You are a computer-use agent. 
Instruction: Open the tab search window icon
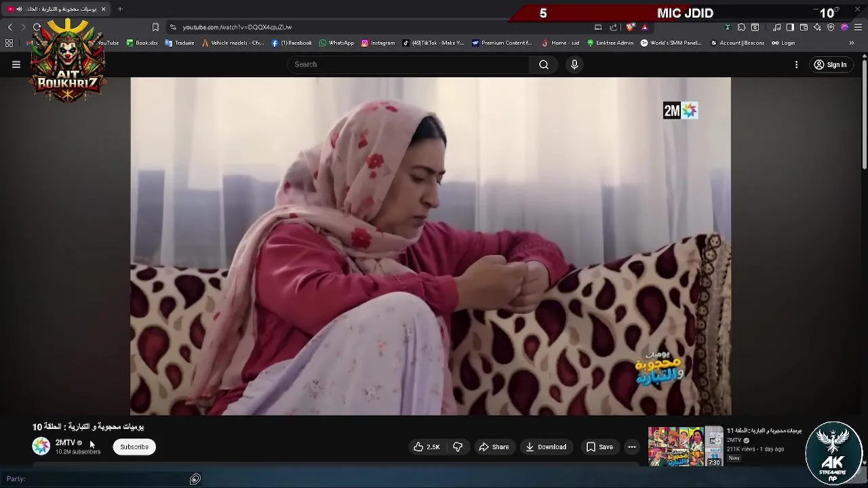[755, 27]
